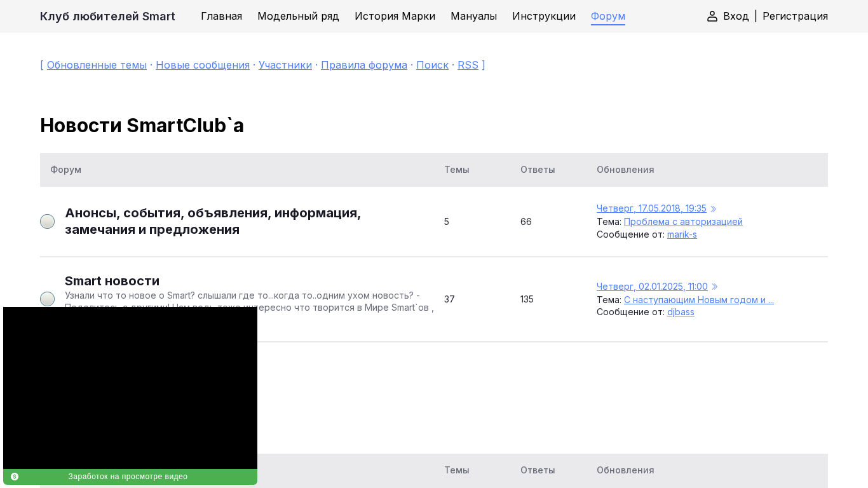868x488 pixels.
Task: Click the forum status icon beside Smart новости
Action: click(x=47, y=299)
